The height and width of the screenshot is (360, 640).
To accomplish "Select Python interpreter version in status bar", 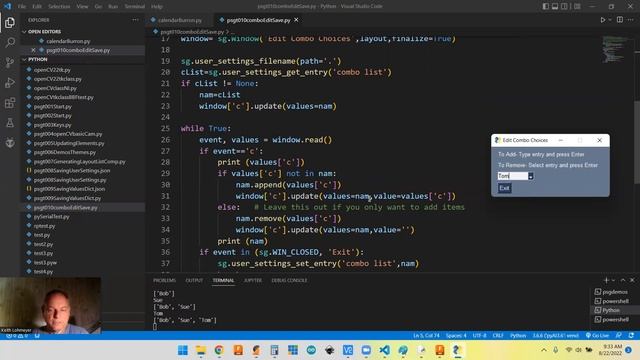I will click(x=555, y=336).
